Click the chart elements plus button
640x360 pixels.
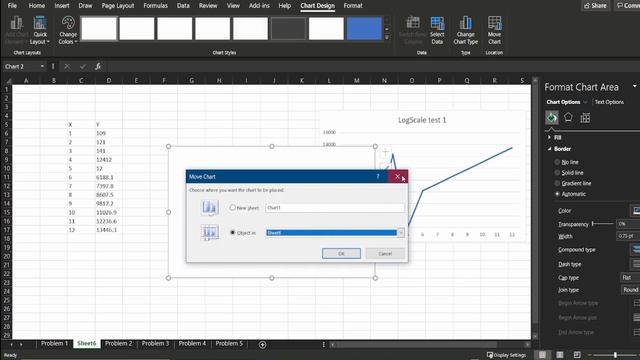[x=385, y=152]
